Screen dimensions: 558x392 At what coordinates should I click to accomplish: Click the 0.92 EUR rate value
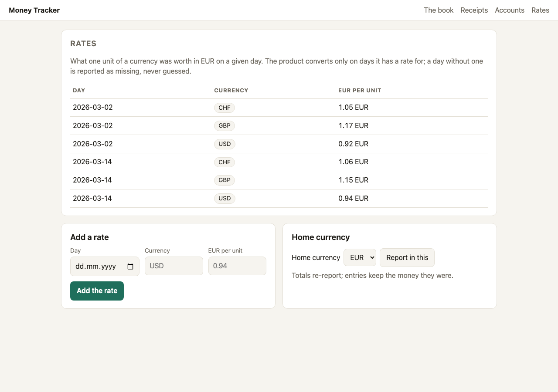tap(354, 144)
